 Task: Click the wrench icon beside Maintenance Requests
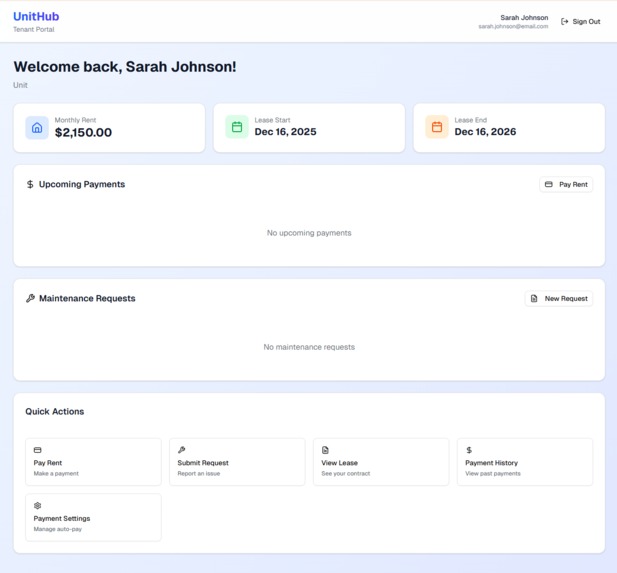click(30, 298)
